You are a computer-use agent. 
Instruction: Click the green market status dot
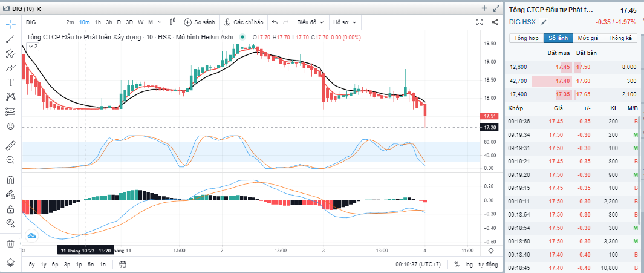pyautogui.click(x=242, y=37)
